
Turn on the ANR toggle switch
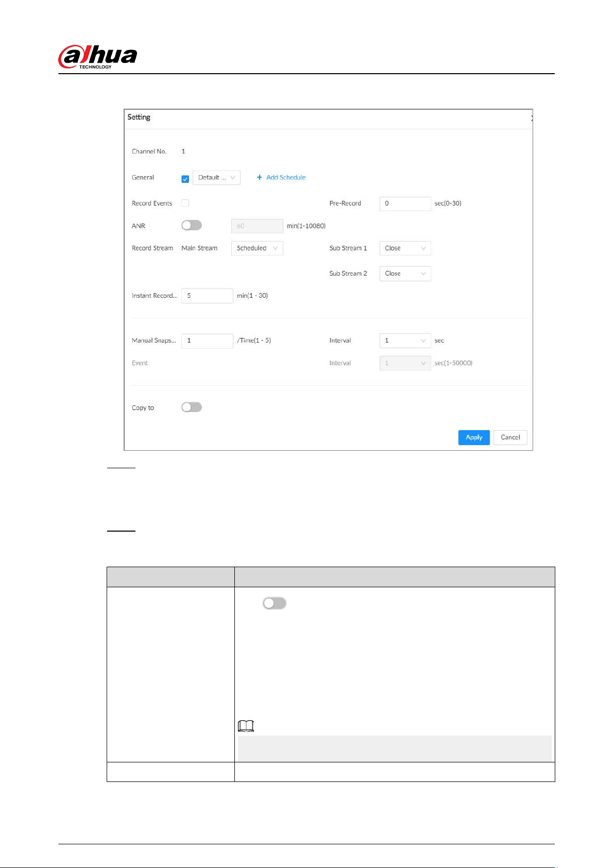[x=192, y=225]
